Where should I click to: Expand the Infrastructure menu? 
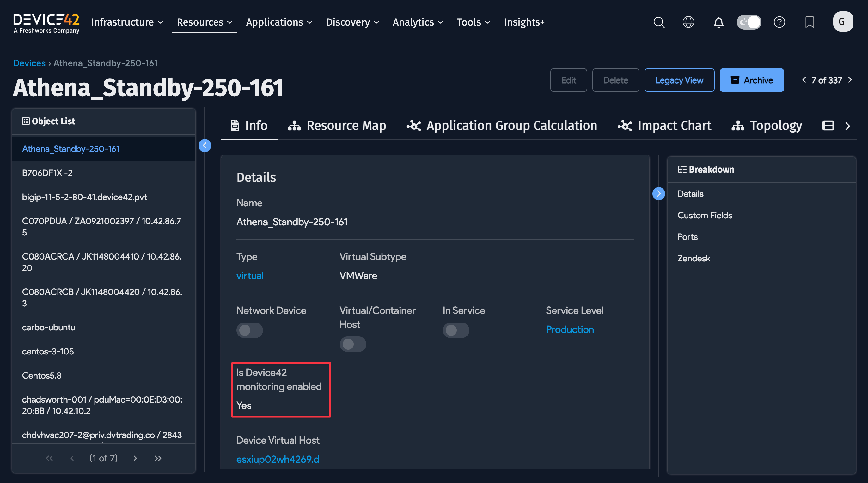[127, 22]
